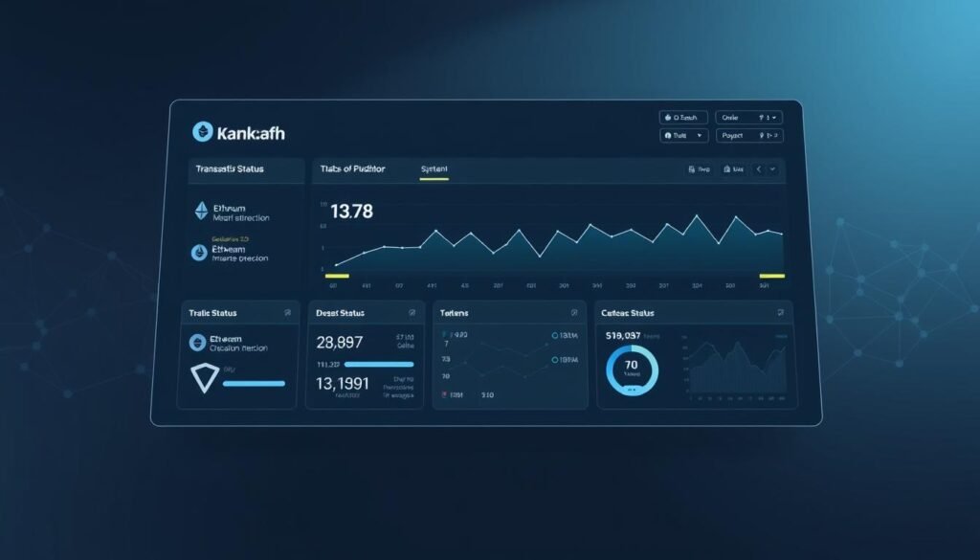980x560 pixels.
Task: Open the expand icon on Cafeas Status card
Action: (781, 313)
